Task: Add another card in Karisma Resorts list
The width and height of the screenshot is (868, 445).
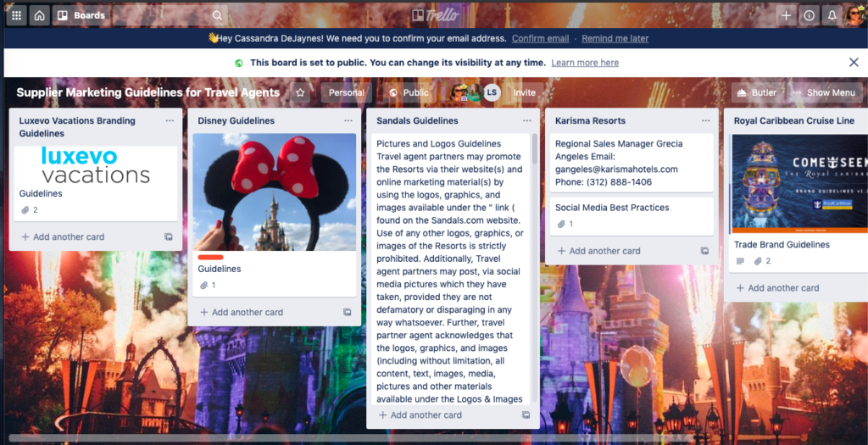Action: coord(599,251)
